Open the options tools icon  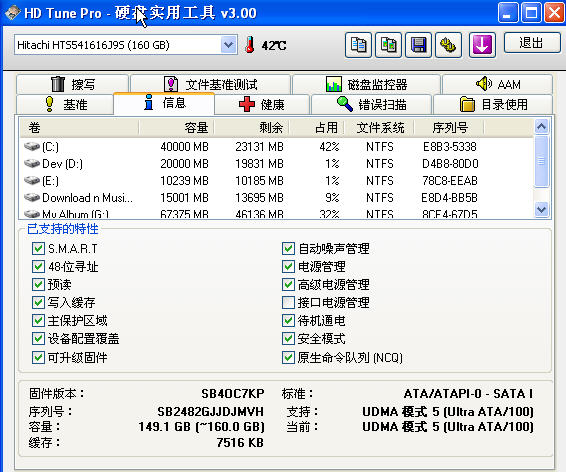coord(448,45)
